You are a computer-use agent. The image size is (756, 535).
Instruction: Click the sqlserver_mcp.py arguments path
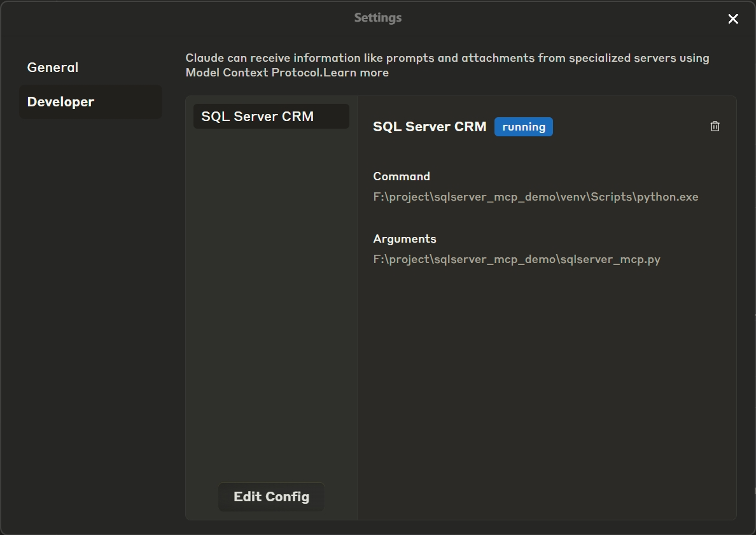tap(516, 259)
